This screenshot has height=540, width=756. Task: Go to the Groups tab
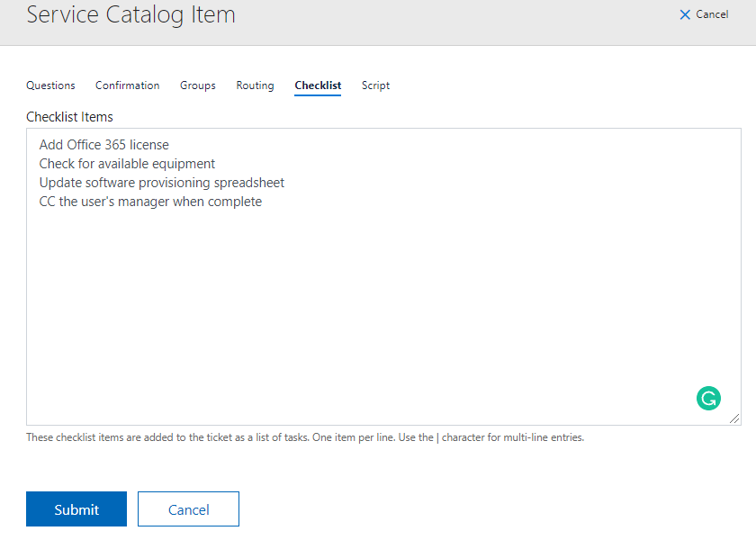(x=198, y=85)
